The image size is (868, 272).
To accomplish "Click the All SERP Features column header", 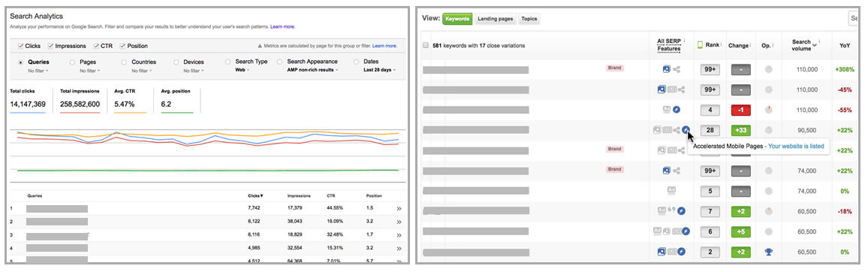I will coord(668,45).
